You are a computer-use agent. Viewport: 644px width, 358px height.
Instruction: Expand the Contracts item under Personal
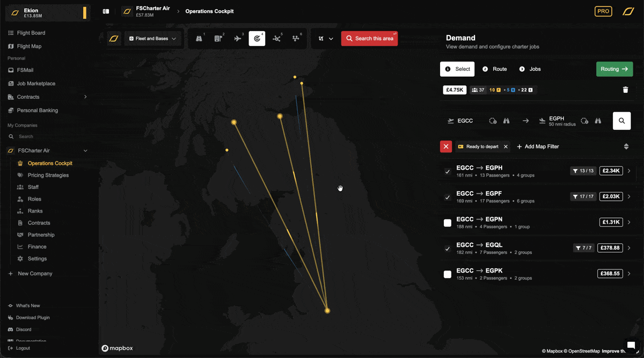(85, 97)
